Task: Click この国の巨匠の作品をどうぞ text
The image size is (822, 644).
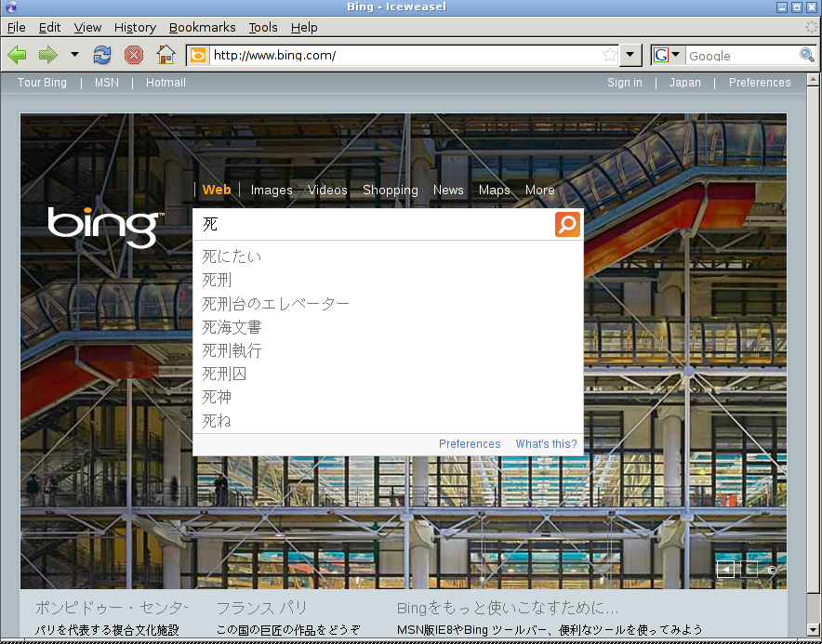Action: (288, 629)
